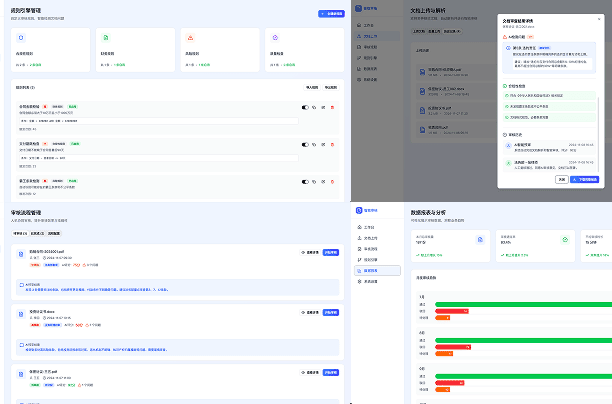Screen dimensions: 612x404
Task: Click the blue new rule button
Action: (331, 14)
